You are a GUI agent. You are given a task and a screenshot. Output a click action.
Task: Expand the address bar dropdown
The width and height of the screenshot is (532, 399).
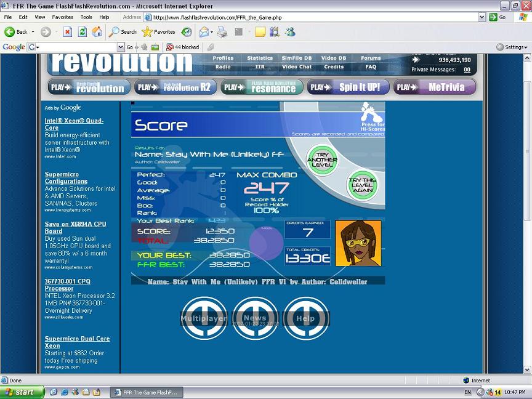click(482, 17)
